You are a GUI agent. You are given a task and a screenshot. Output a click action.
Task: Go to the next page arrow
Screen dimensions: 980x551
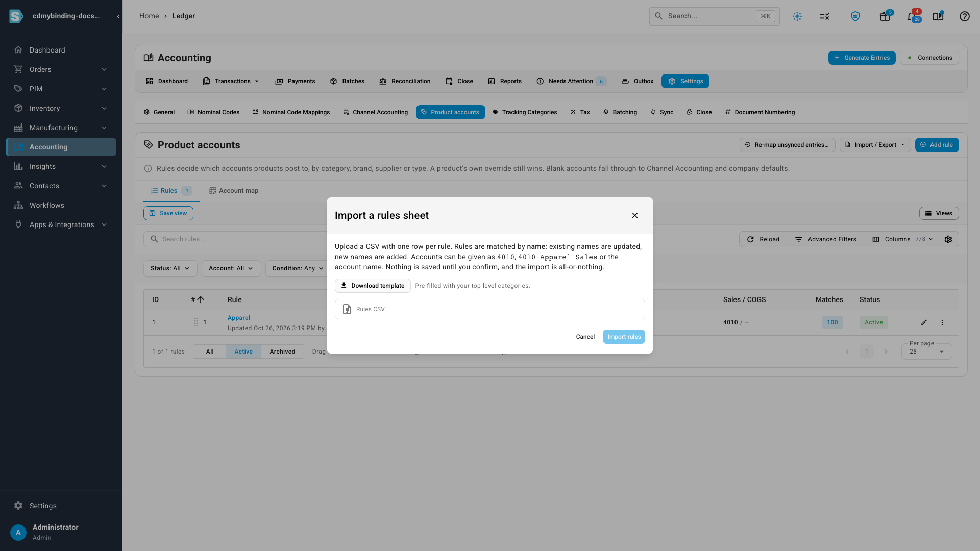click(886, 352)
